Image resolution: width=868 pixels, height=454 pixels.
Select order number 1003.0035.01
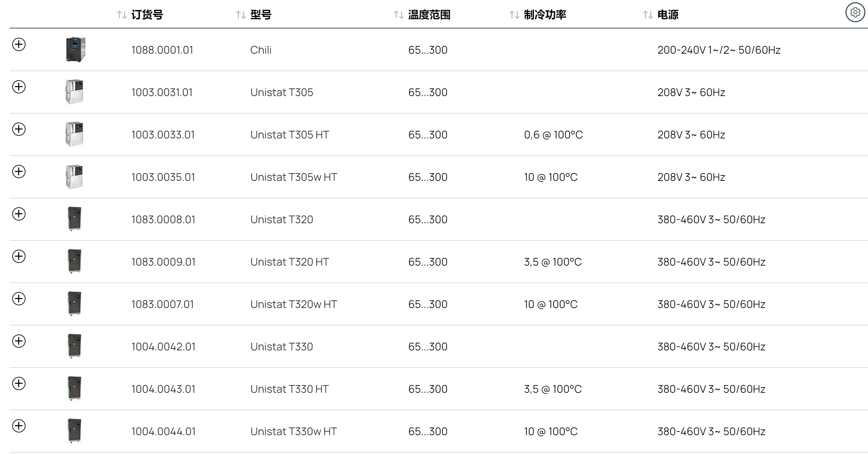[x=163, y=177]
